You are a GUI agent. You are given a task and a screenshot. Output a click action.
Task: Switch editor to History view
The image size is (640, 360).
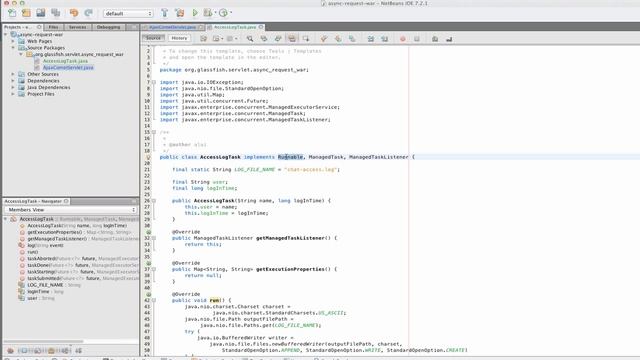pos(179,38)
